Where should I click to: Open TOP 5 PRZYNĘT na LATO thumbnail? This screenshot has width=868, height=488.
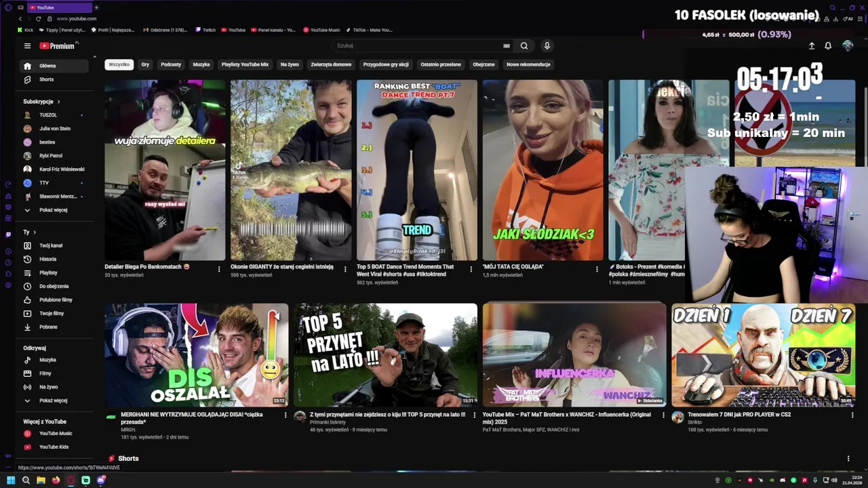pos(385,354)
